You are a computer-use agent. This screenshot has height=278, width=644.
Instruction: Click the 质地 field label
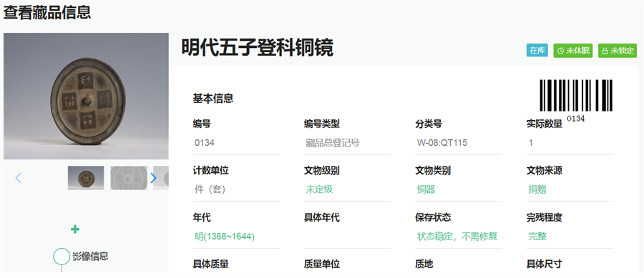click(424, 264)
